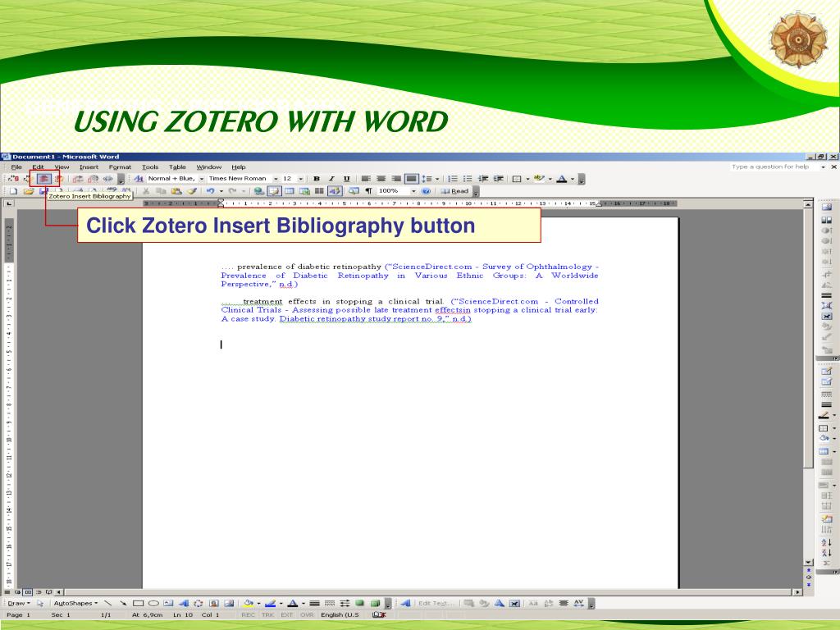Open the Draw menu dropdown
This screenshot has height=630, width=840.
click(19, 603)
